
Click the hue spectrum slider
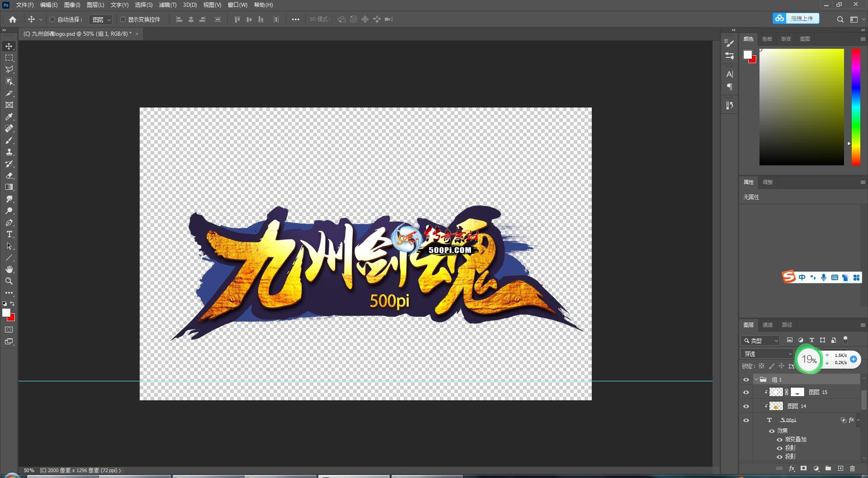tap(856, 107)
